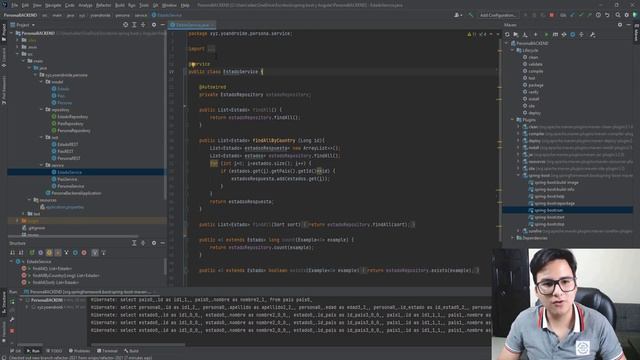Build project with hammer icon

[471, 15]
